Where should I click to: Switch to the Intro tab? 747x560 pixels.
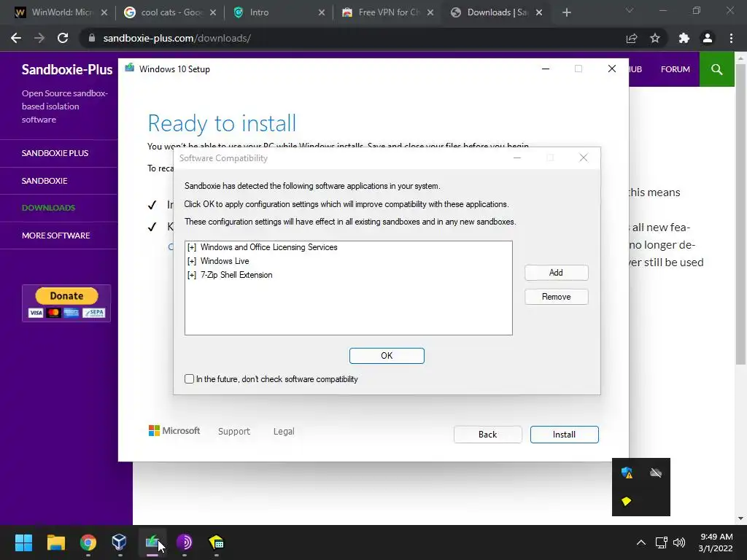tap(279, 12)
